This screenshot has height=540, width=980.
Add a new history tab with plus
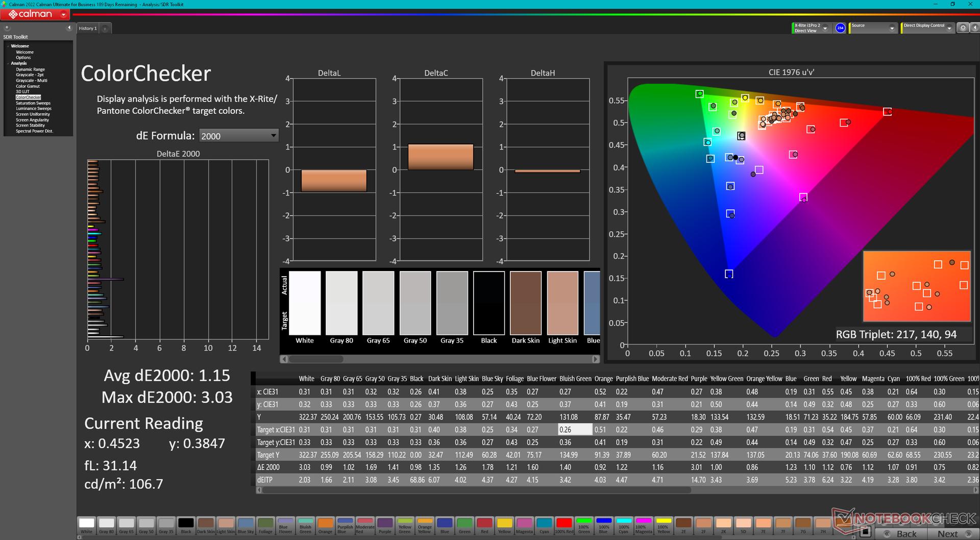pyautogui.click(x=105, y=29)
